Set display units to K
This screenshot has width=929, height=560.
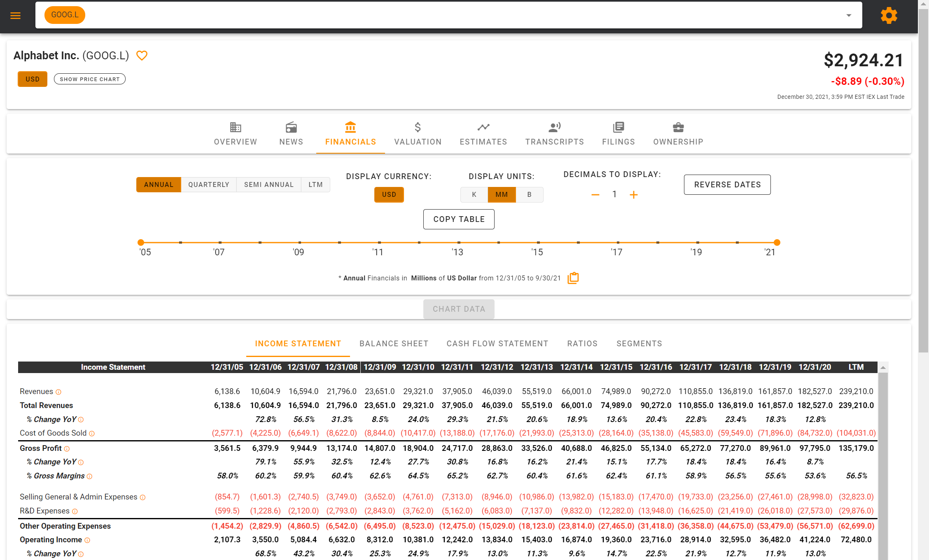click(474, 194)
